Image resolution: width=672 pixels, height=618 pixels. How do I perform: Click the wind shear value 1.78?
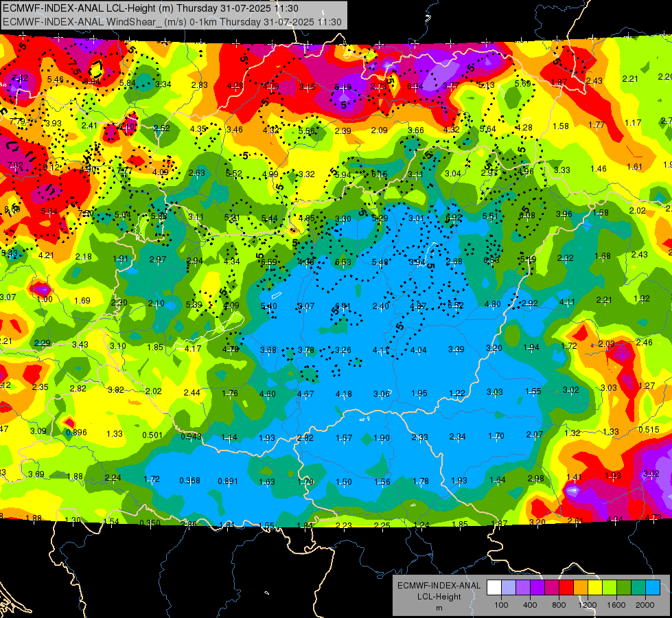(x=420, y=481)
